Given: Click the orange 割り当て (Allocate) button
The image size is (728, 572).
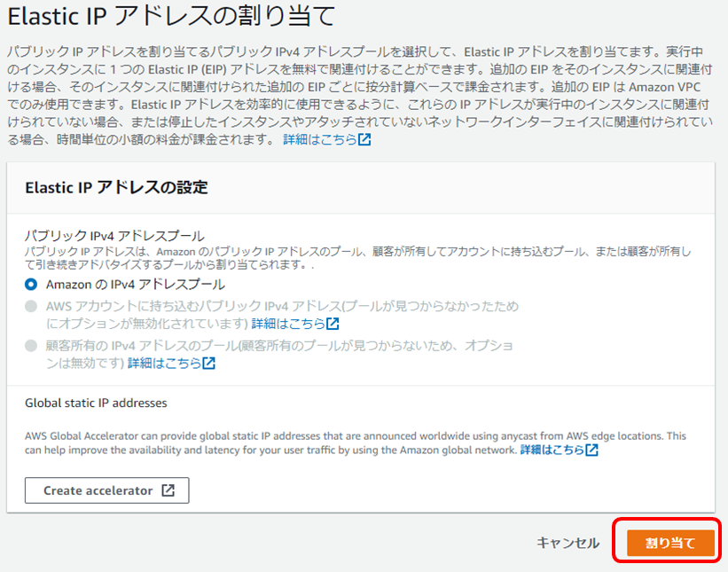Looking at the screenshot, I should 670,542.
